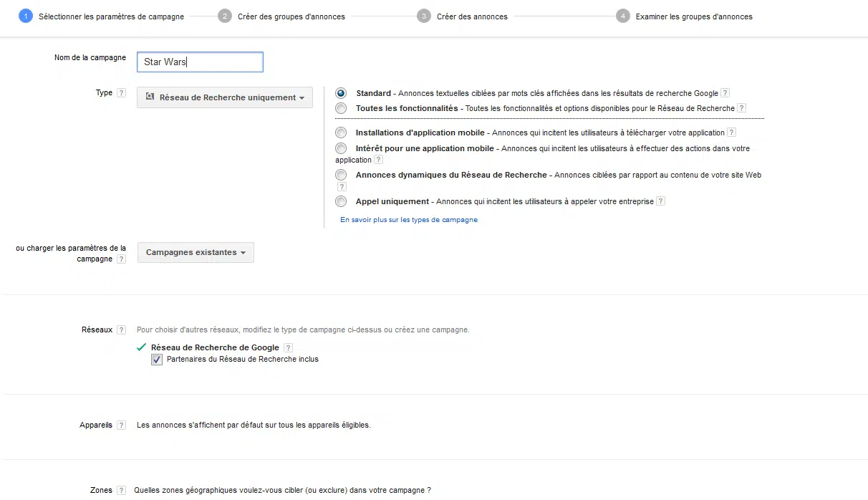Screen dimensions: 868x500
Task: Open En savoir plus sur les types de campagne
Action: pos(408,220)
